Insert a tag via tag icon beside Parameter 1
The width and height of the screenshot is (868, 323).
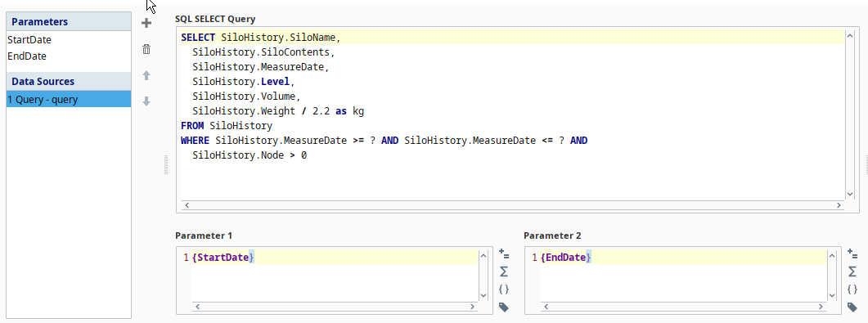click(x=504, y=307)
